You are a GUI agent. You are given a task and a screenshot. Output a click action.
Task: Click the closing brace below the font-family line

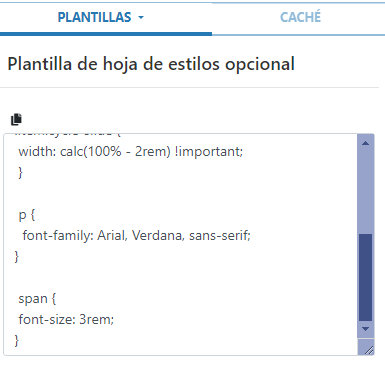coord(17,257)
